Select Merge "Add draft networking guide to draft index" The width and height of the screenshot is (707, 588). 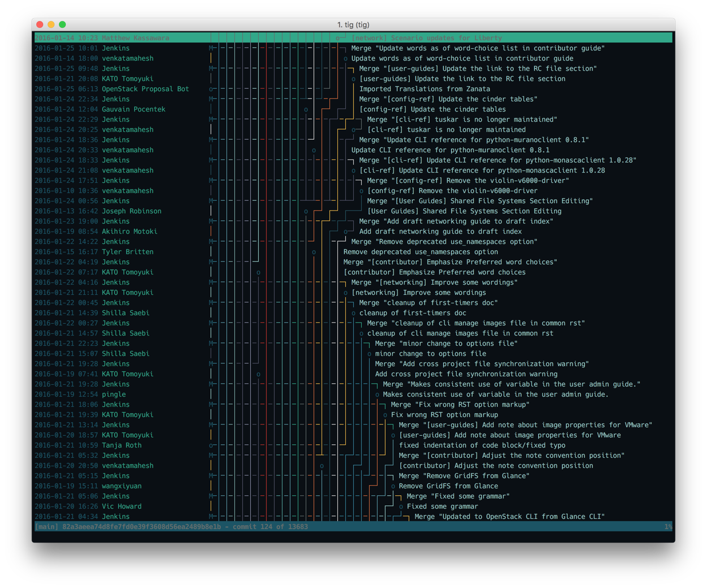pyautogui.click(x=456, y=221)
